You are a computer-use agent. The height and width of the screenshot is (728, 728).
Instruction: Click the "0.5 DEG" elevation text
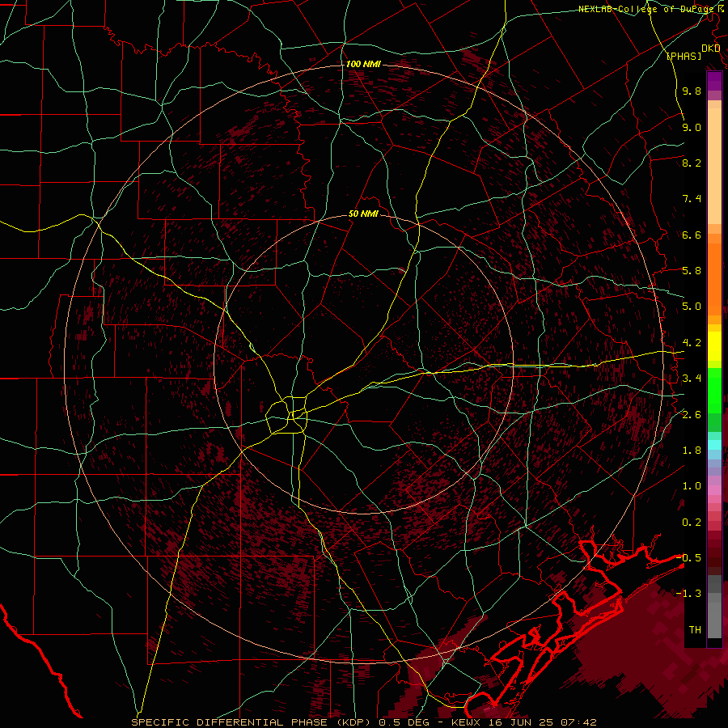click(x=404, y=722)
